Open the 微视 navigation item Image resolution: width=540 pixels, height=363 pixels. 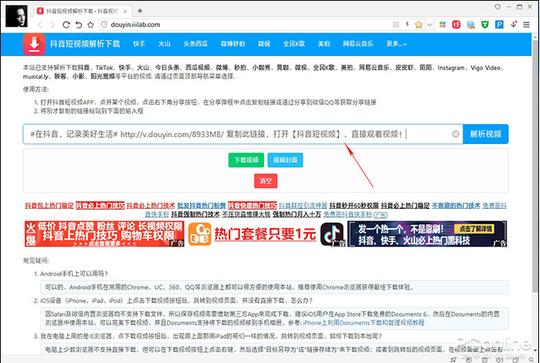[x=264, y=44]
